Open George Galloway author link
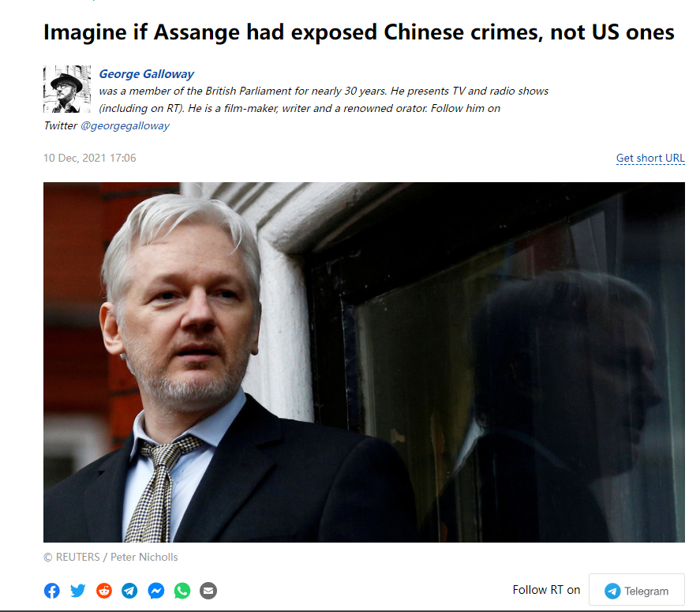 tap(147, 73)
